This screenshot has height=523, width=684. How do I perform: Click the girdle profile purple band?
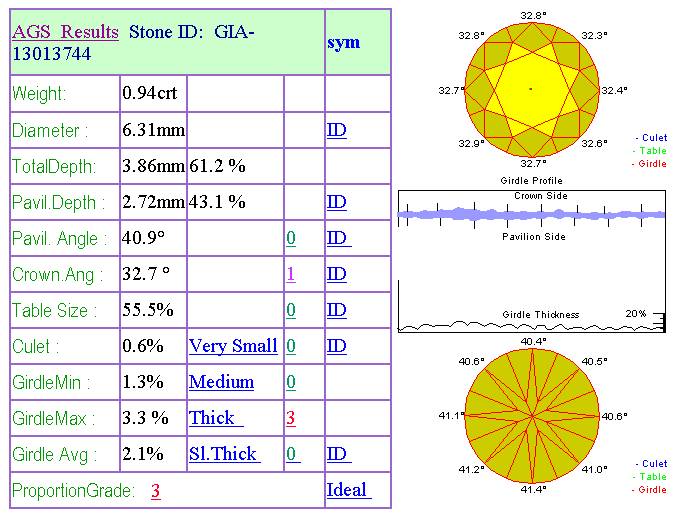click(531, 214)
